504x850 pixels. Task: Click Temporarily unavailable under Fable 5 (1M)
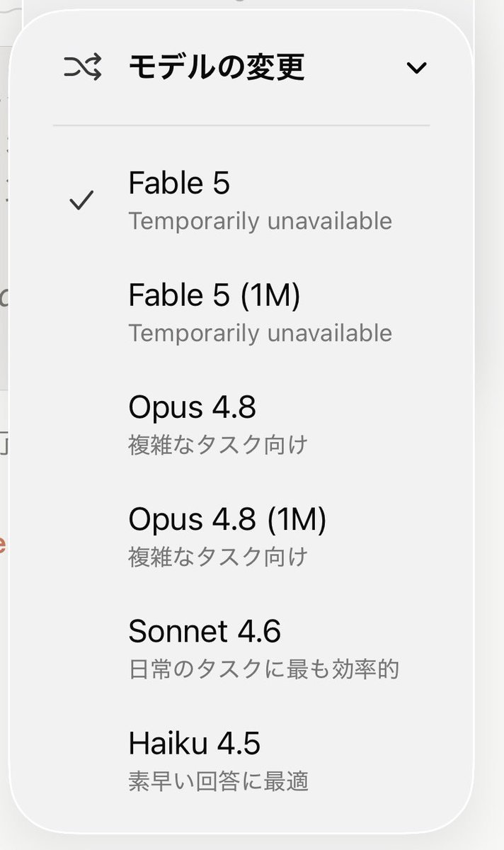(260, 333)
